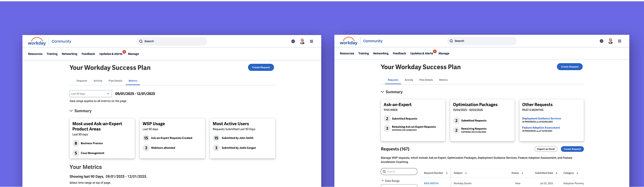Open Updates & Alerts in the left window

point(111,54)
